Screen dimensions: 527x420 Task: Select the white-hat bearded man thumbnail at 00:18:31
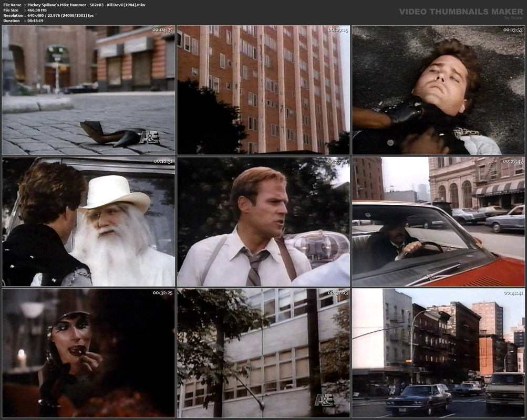[x=88, y=222]
